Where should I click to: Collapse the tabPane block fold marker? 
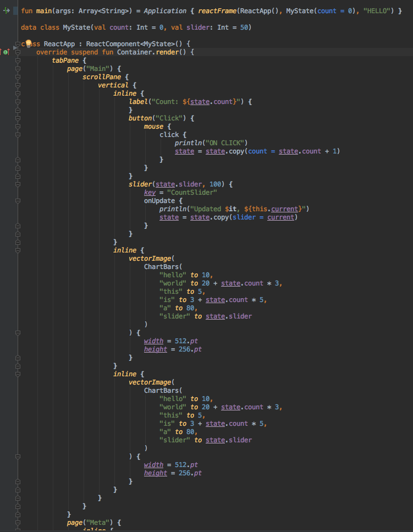point(18,61)
